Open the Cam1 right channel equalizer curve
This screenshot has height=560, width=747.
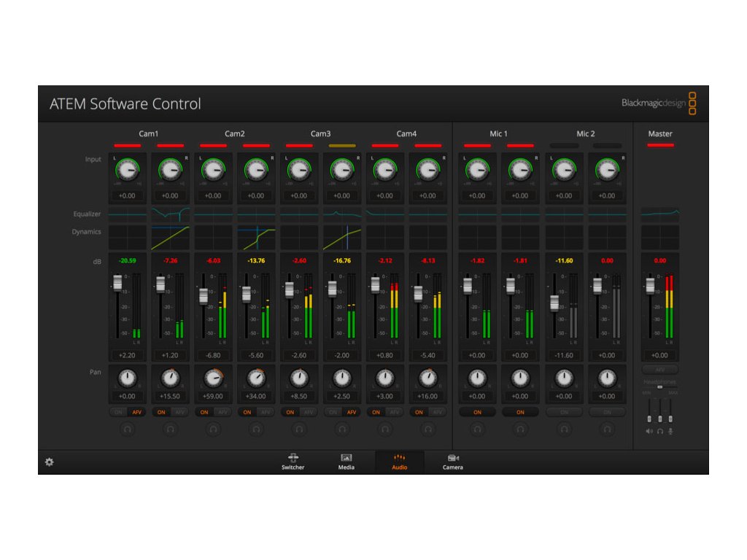click(170, 214)
